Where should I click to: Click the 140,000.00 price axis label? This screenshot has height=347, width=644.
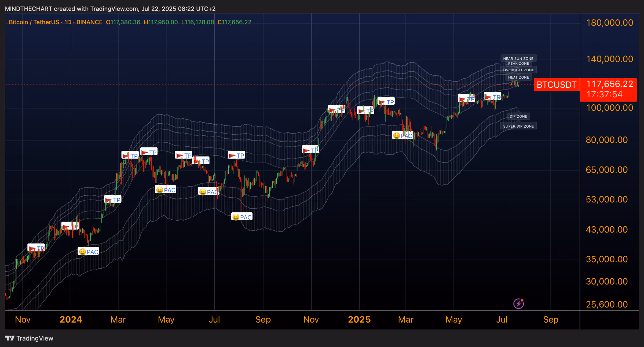610,59
